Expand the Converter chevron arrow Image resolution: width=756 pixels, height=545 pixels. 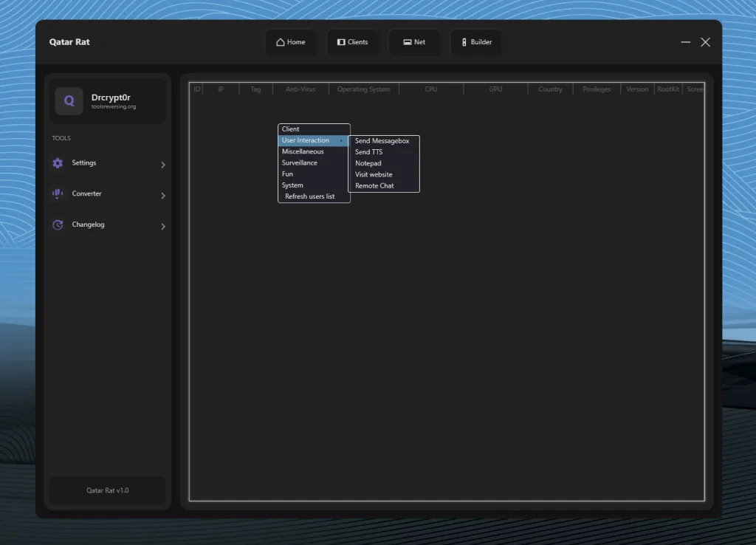163,196
